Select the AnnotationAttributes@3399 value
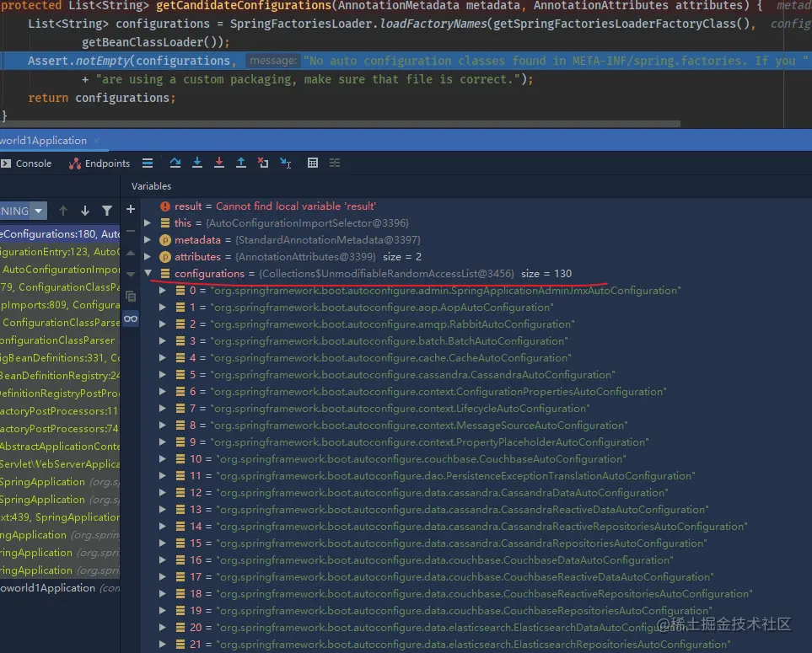This screenshot has width=812, height=653. click(x=305, y=257)
